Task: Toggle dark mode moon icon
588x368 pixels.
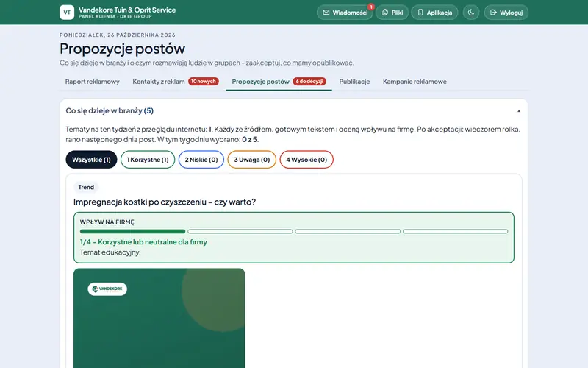Action: [x=471, y=13]
